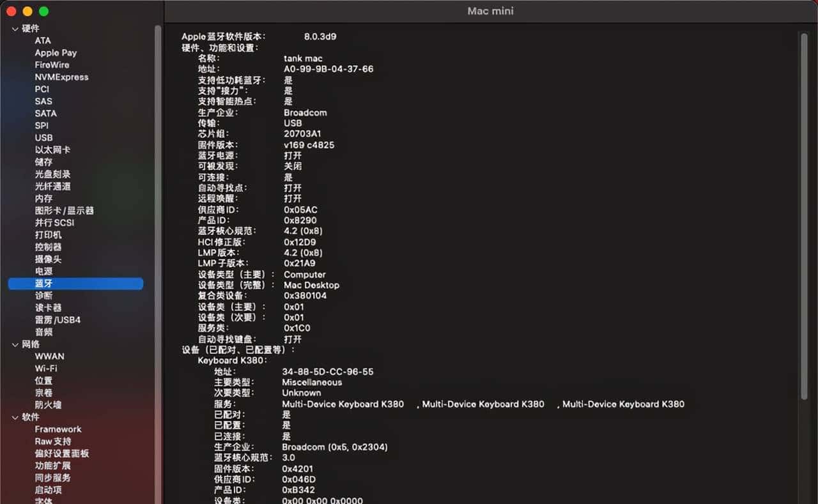Select USB in the hardware list

43,137
